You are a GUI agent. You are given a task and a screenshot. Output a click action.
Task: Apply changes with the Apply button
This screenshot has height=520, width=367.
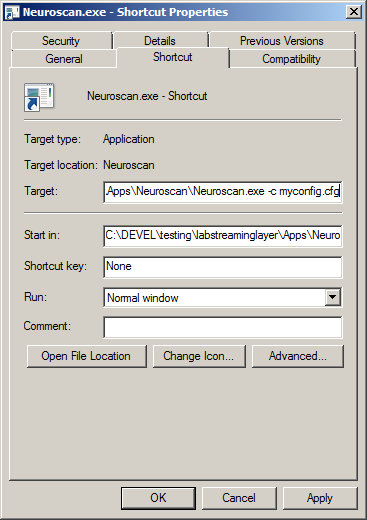(320, 498)
